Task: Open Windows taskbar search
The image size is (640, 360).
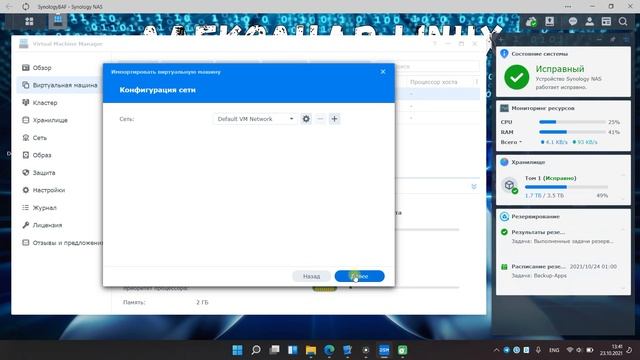Action: click(256, 350)
